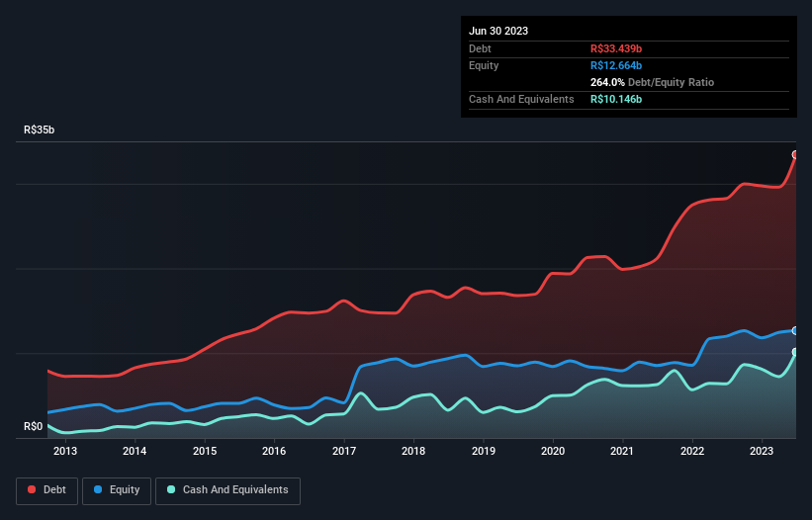812x520 pixels.
Task: Click the 2014 x-axis label
Action: [x=135, y=451]
